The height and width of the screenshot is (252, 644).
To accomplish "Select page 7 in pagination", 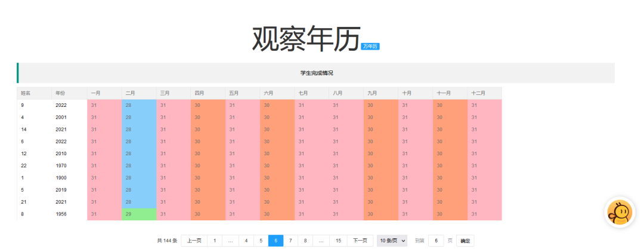I will 290,241.
